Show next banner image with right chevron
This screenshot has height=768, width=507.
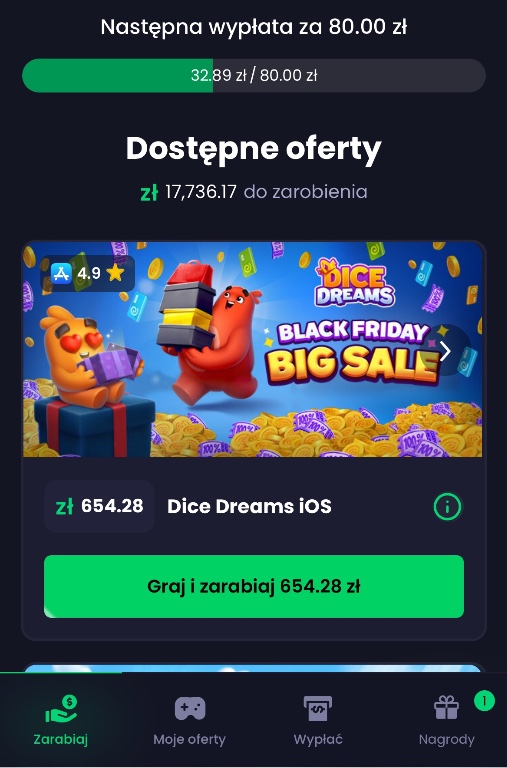pyautogui.click(x=445, y=351)
